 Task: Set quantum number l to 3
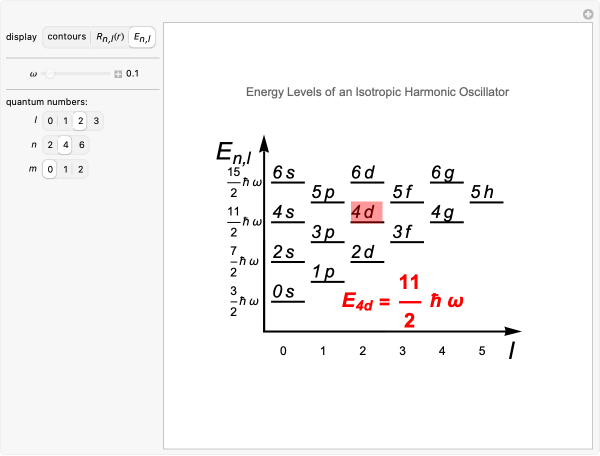coord(96,121)
